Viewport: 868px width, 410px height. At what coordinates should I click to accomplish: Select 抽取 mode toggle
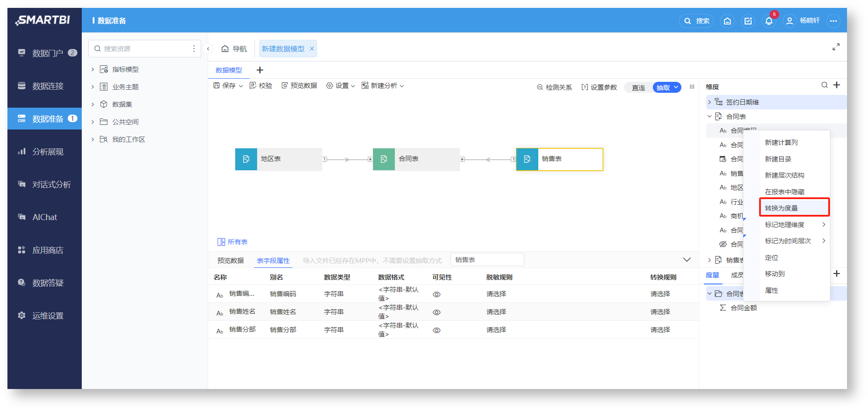tap(666, 88)
